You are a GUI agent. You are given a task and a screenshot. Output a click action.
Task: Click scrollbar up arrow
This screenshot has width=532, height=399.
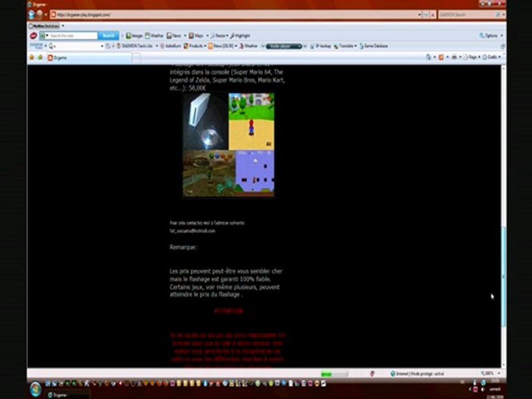504,68
